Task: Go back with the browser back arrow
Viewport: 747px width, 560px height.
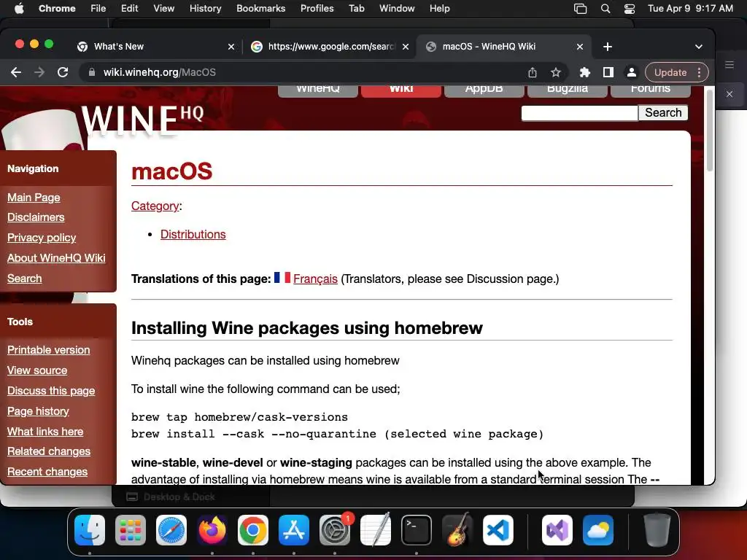Action: (16, 72)
